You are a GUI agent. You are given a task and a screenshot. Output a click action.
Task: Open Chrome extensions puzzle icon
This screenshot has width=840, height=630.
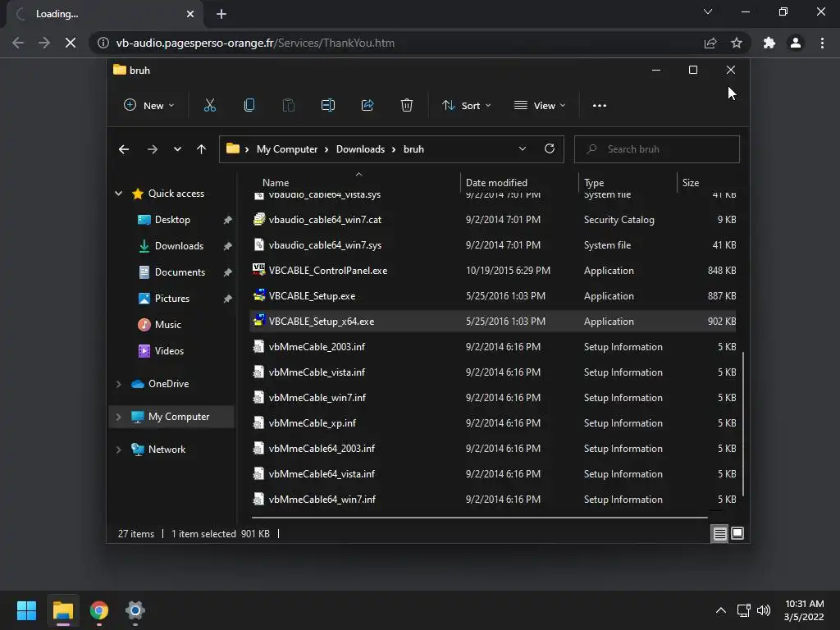click(769, 43)
